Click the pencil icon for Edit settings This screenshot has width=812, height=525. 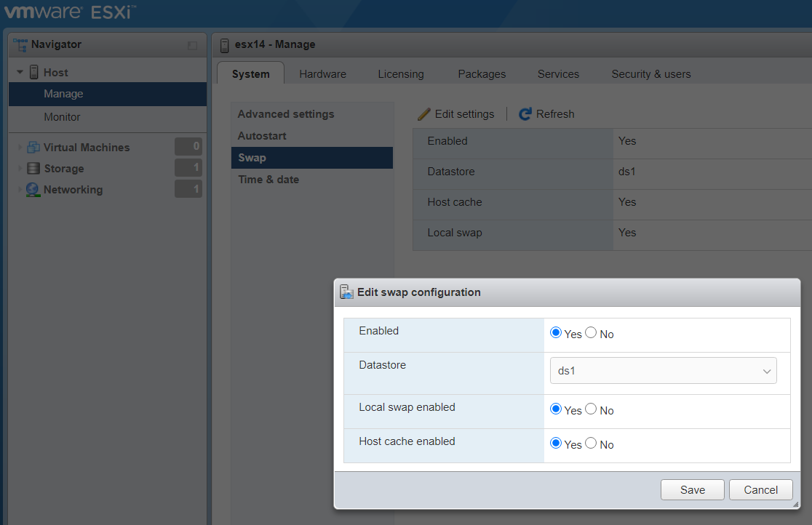tap(424, 114)
